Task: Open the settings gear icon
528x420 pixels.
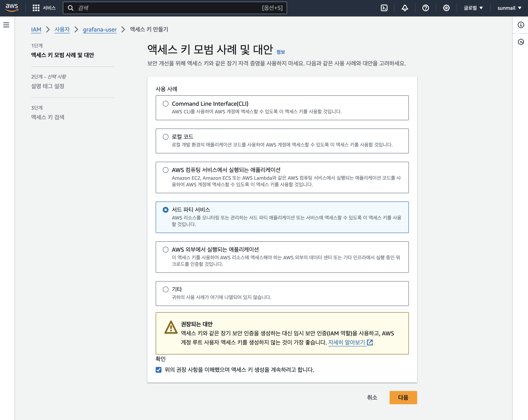Action: pos(446,8)
